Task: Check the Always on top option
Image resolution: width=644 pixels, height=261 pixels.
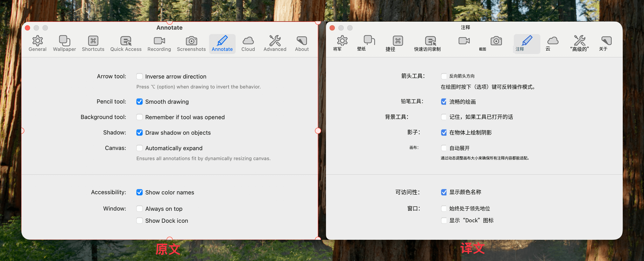Action: [140, 209]
